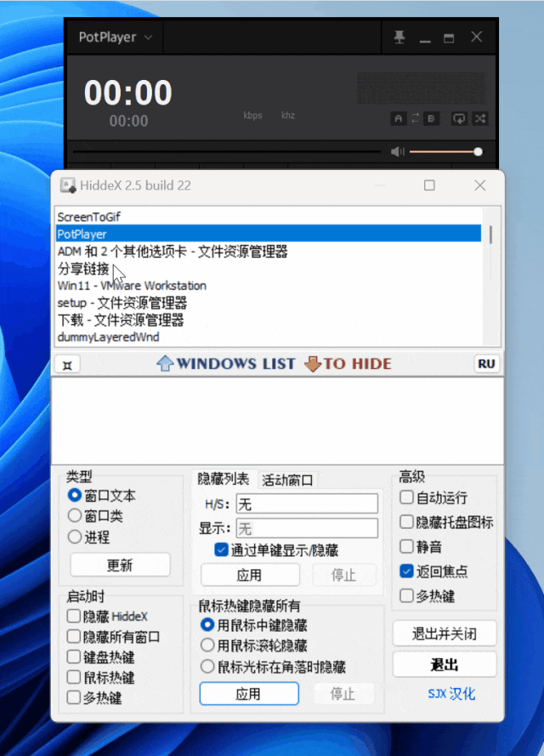544x756 pixels.
Task: Select the ADM 和 2 个其他选项卡 list entry
Action: 269,252
